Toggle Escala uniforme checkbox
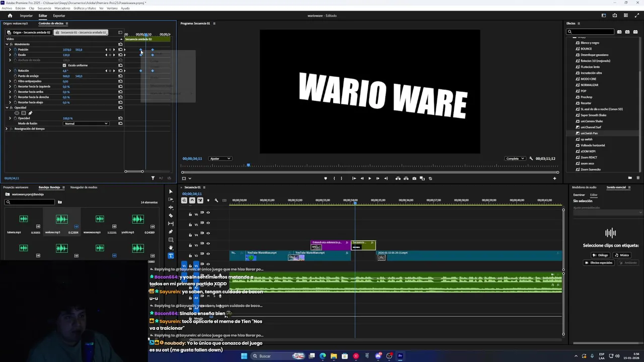The height and width of the screenshot is (362, 644). [64, 65]
